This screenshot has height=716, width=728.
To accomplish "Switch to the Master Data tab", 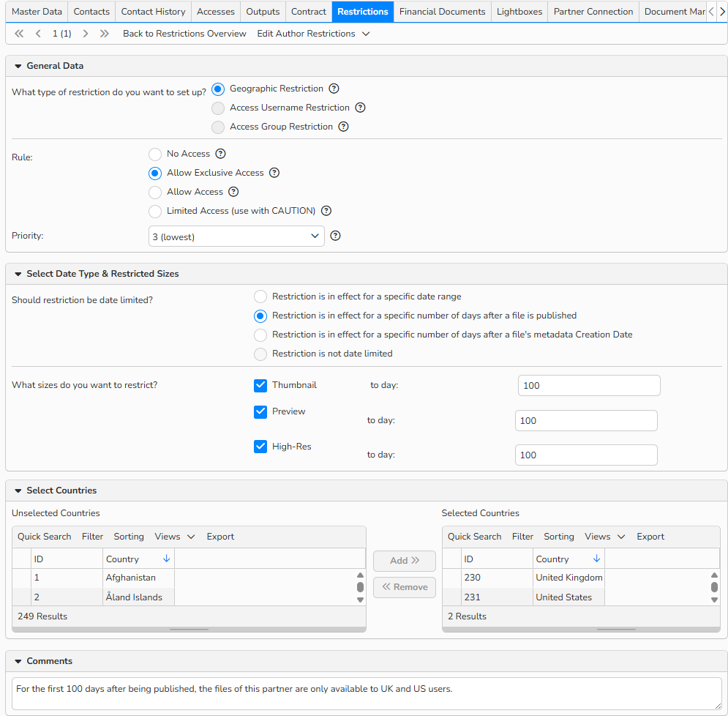I will [37, 12].
